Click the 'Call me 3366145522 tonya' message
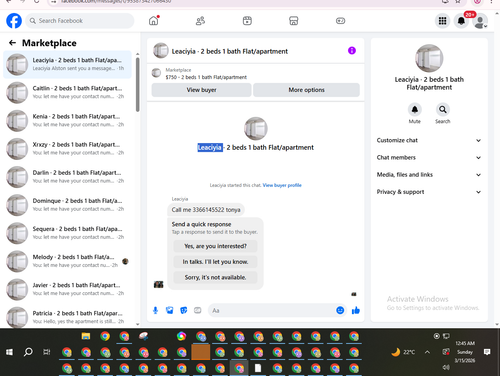 206,210
